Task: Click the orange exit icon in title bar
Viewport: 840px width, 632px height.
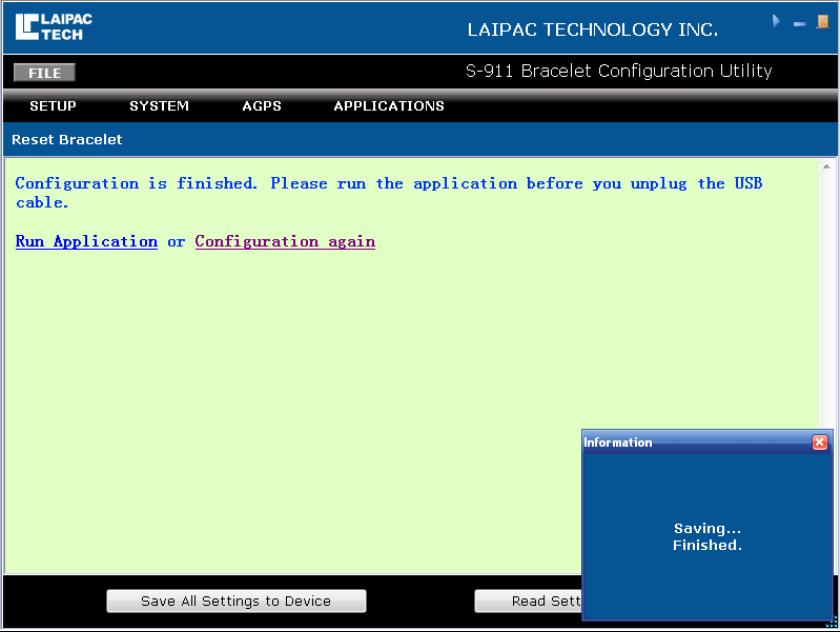Action: coord(822,21)
